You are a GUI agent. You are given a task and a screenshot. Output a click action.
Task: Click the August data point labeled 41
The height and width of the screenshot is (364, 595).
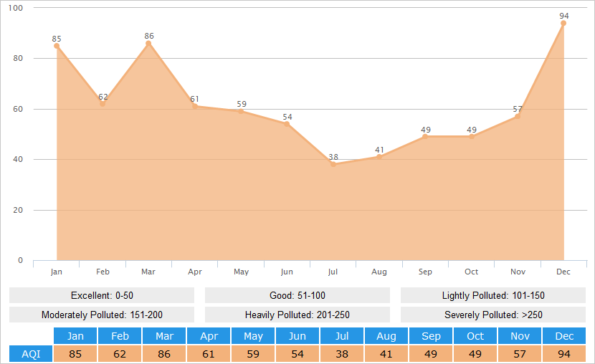coord(379,157)
